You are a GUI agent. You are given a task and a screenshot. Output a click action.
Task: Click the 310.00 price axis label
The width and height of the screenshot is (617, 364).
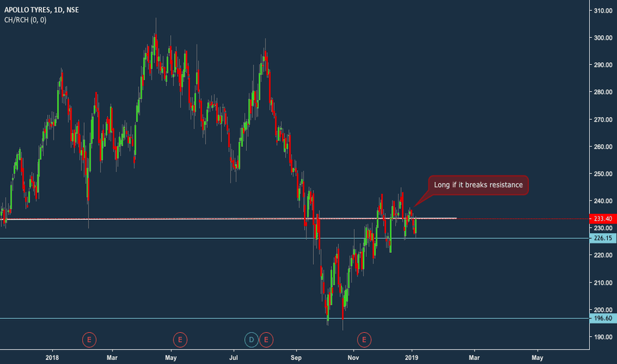603,11
